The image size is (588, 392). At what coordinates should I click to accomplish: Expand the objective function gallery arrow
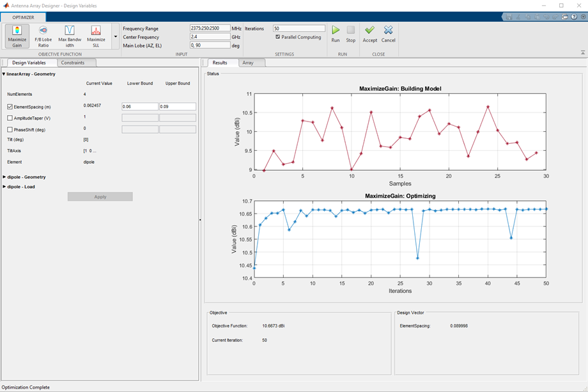click(x=116, y=36)
